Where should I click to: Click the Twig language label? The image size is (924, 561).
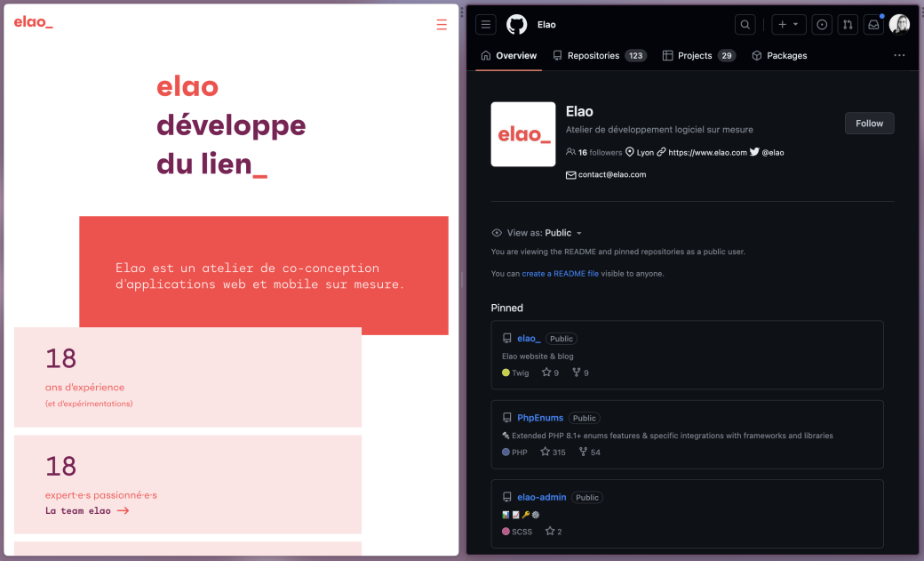(x=520, y=373)
